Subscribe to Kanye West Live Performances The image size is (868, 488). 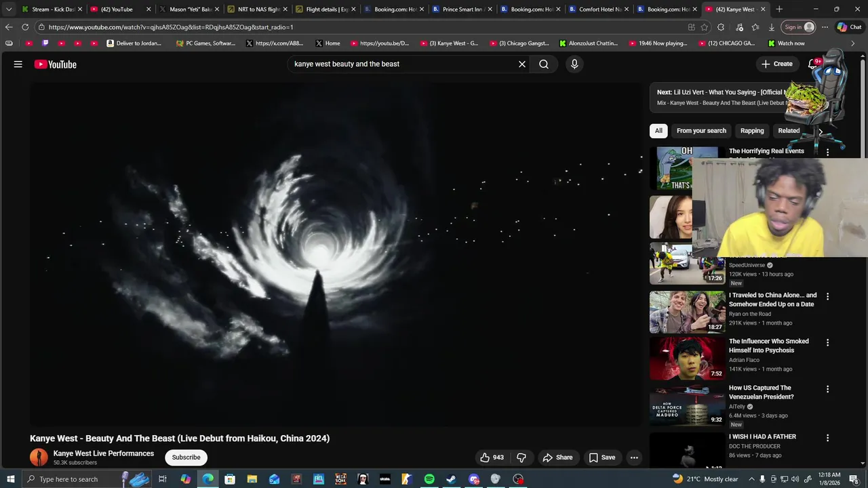[186, 457]
